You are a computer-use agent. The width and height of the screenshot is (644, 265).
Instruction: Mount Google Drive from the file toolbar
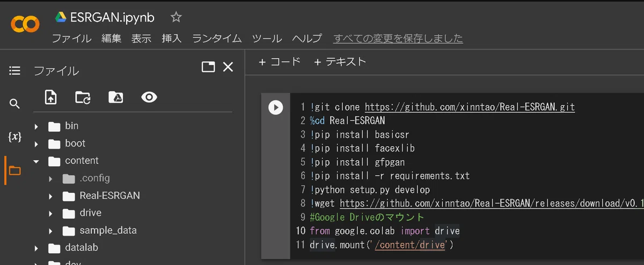coord(116,97)
